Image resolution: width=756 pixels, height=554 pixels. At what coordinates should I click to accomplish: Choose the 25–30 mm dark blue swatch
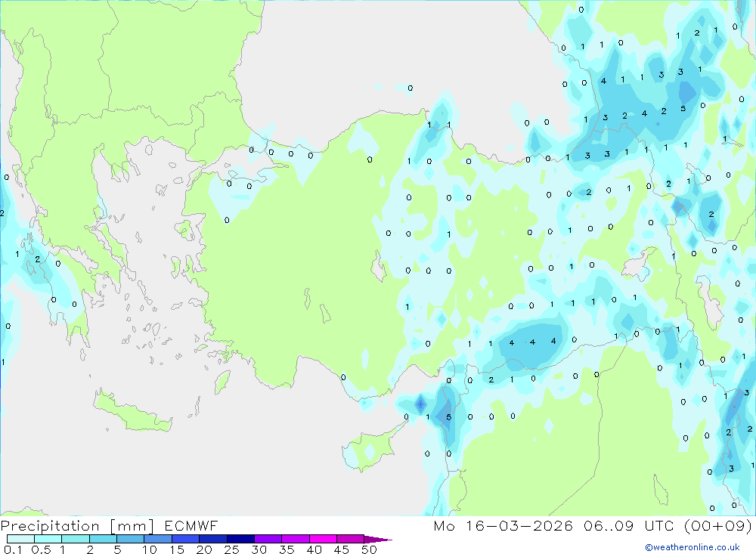click(240, 539)
